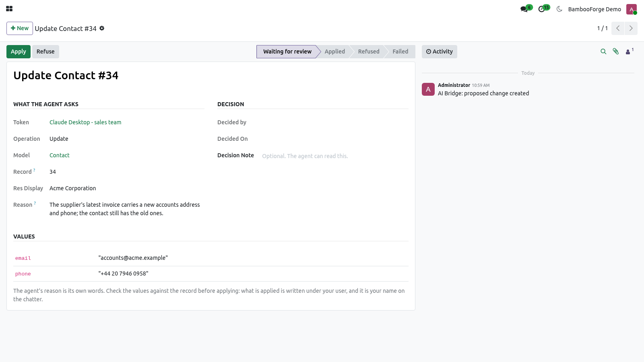Screen dimensions: 644x362
Task: Select the Applied status stage
Action: [335, 51]
